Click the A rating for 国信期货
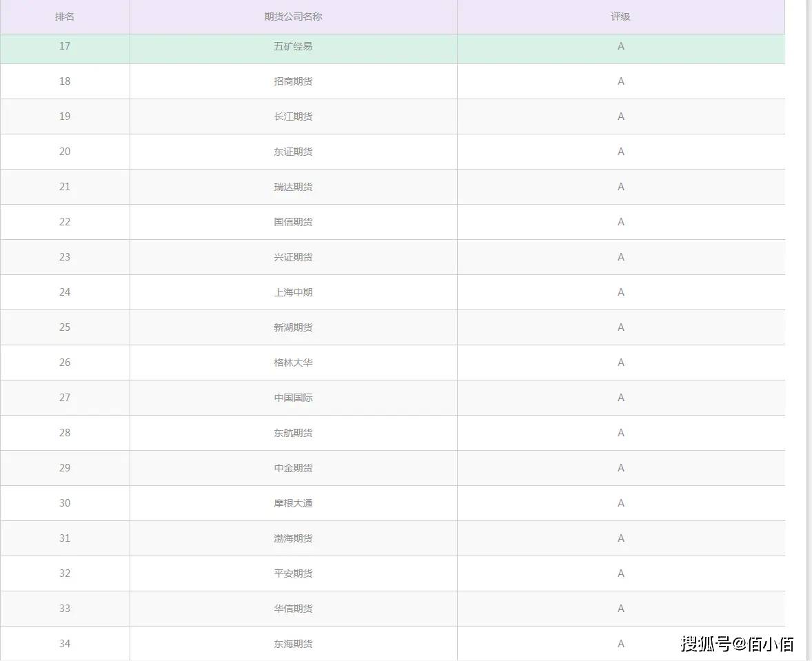 (x=621, y=222)
